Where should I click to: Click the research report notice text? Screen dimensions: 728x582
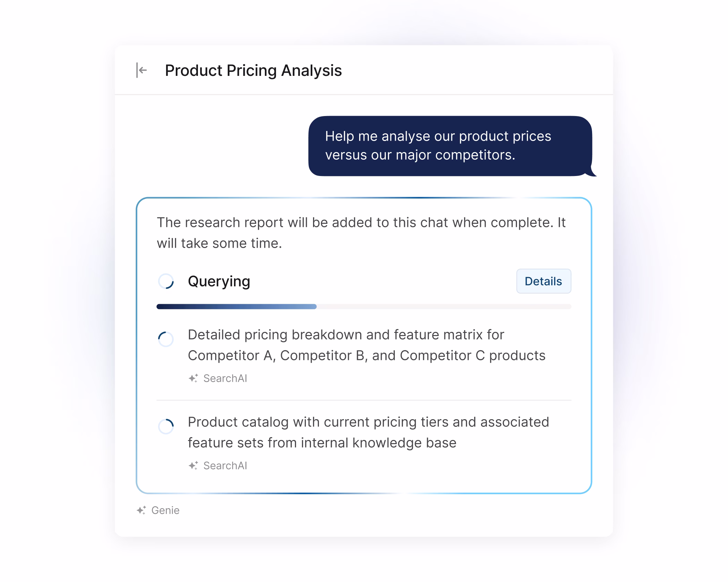click(361, 233)
